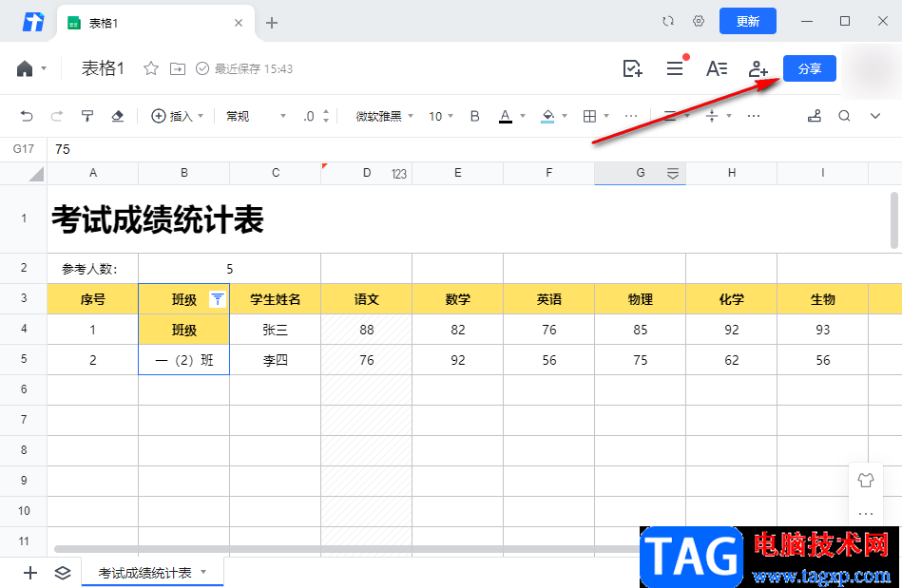Click the cell 一 (2) 班

tap(184, 360)
